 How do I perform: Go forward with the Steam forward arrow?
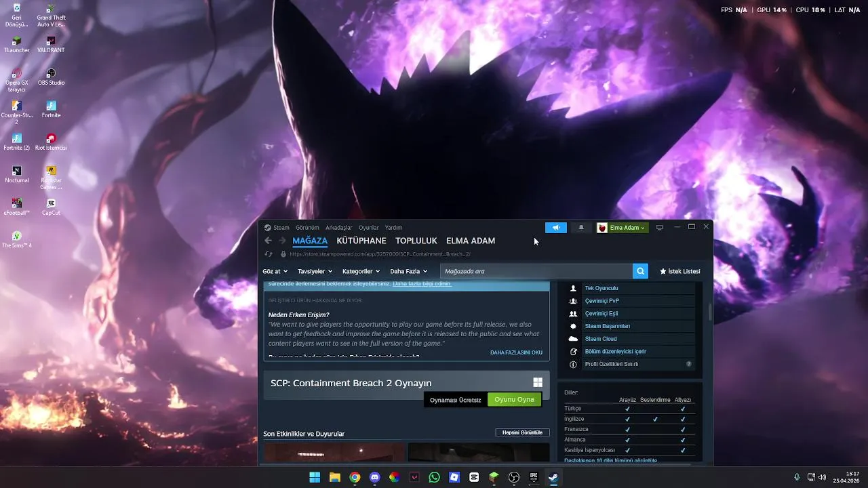(282, 241)
